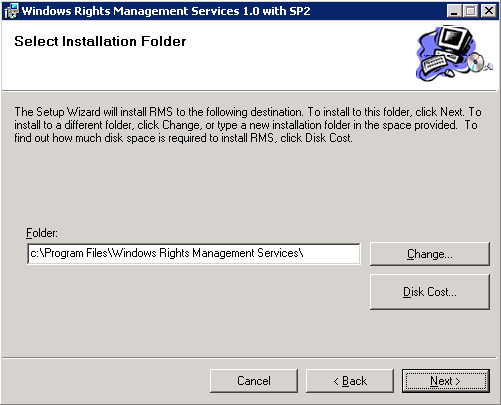Click the computer setup graphic in the header
The width and height of the screenshot is (501, 405).
coord(454,53)
